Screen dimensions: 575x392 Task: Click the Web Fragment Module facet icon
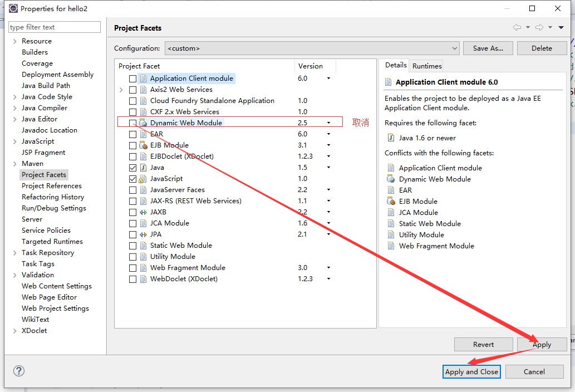pos(144,268)
